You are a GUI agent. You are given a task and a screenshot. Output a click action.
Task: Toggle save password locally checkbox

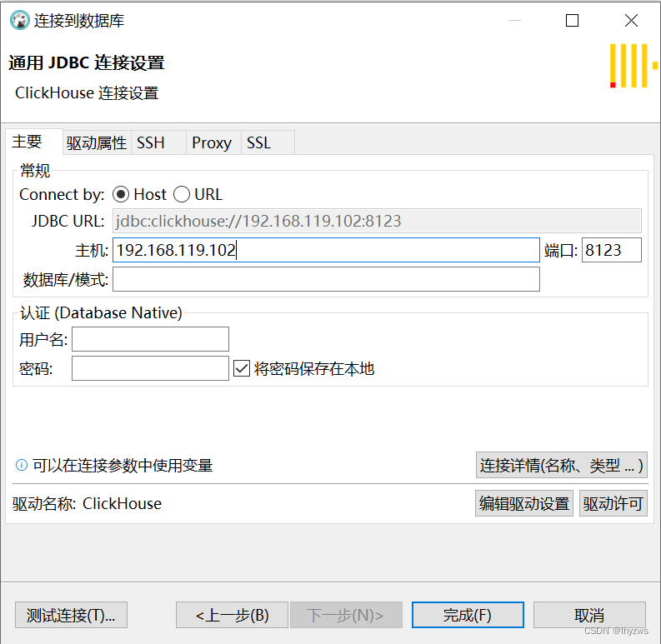242,368
